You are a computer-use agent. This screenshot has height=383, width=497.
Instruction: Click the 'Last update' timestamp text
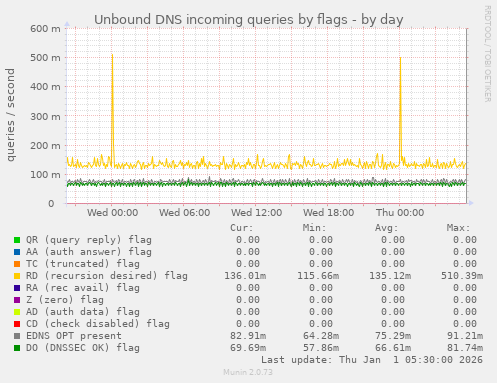(372, 360)
